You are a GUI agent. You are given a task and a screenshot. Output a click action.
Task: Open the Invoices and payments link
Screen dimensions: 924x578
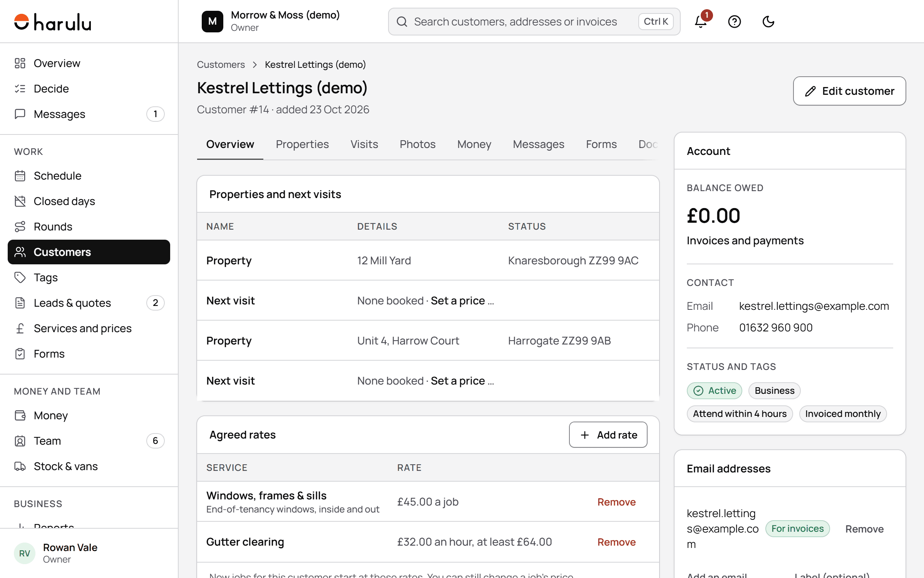(x=745, y=240)
